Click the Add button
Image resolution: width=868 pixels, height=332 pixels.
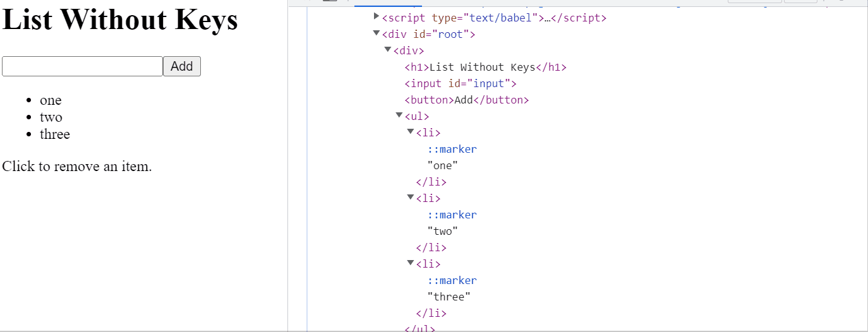click(182, 66)
